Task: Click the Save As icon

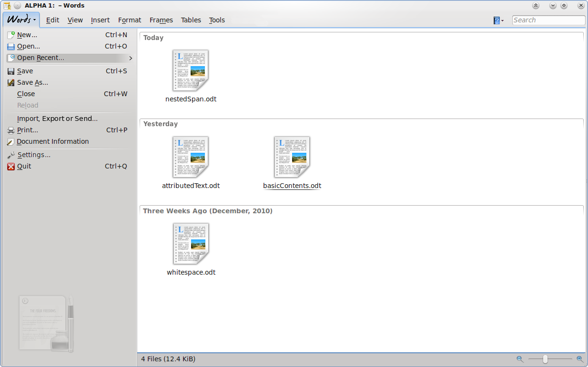Action: click(11, 83)
